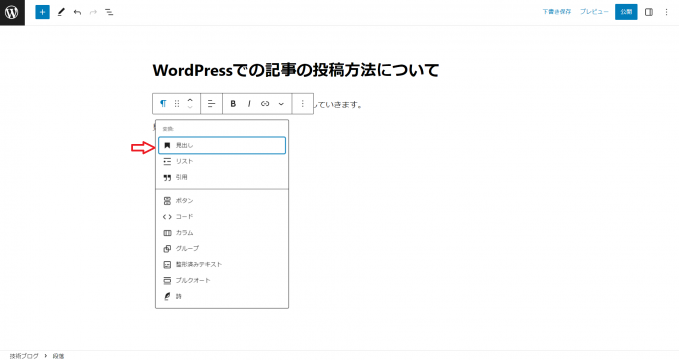679x360 pixels.
Task: Toggle italic formatting
Action: (x=249, y=104)
